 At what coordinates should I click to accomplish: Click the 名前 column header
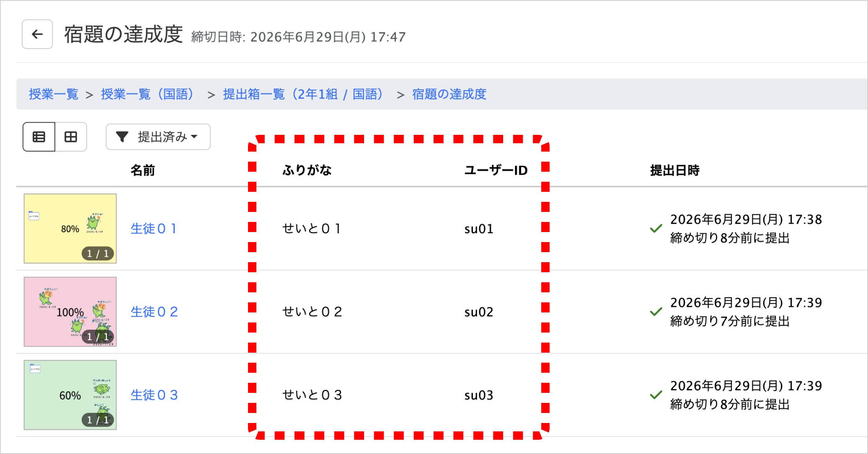(x=143, y=170)
